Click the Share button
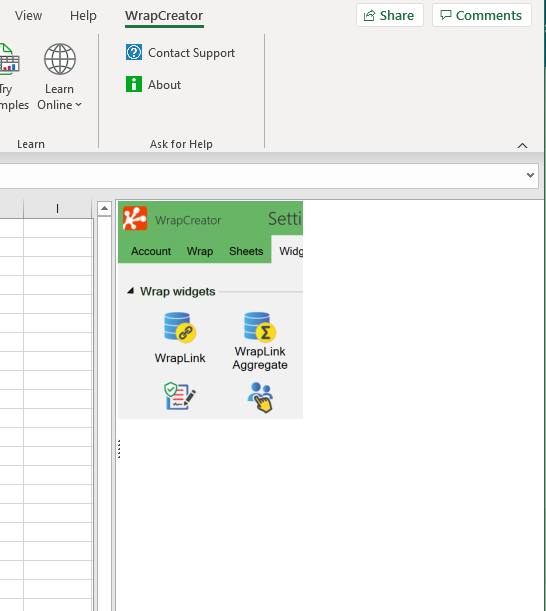546x611 pixels. (390, 15)
